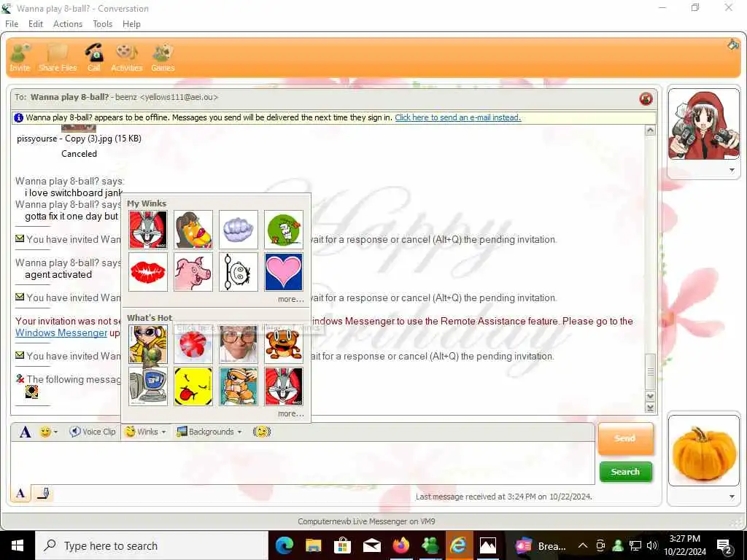The width and height of the screenshot is (747, 560).
Task: Select the Bugs Bunny wink in My Winks
Action: 147,230
